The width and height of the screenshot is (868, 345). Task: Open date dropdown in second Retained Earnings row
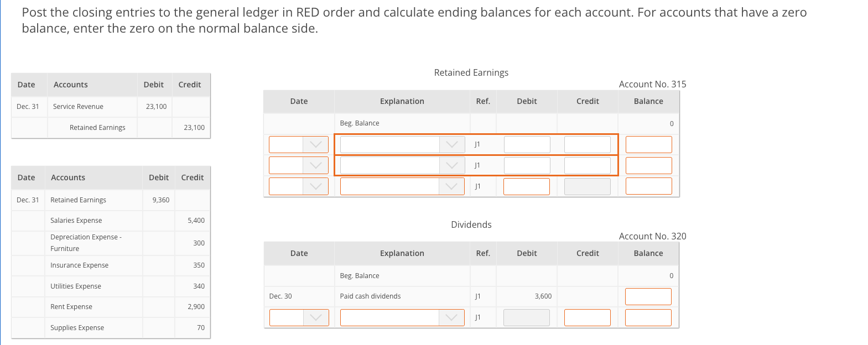pyautogui.click(x=299, y=165)
